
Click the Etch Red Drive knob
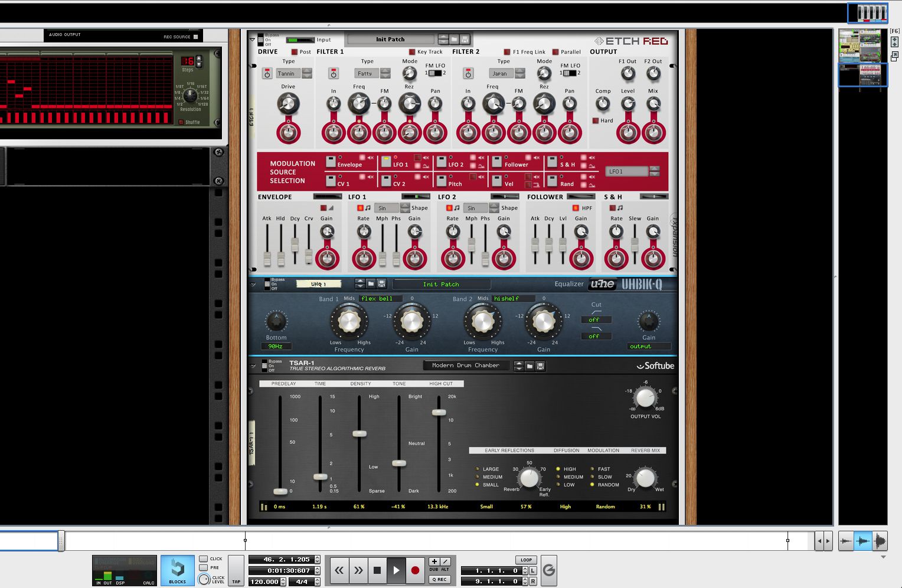tap(288, 104)
